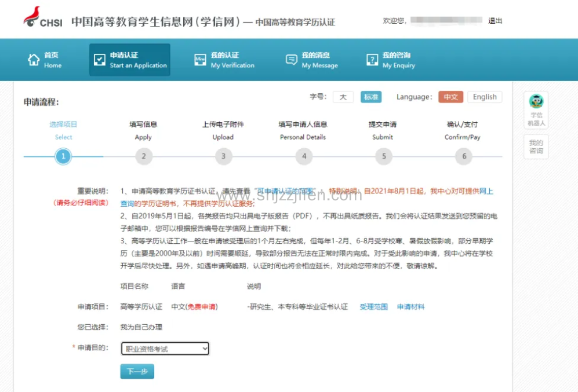Go to 我的消息 My Message tab
578x392 pixels.
point(319,60)
